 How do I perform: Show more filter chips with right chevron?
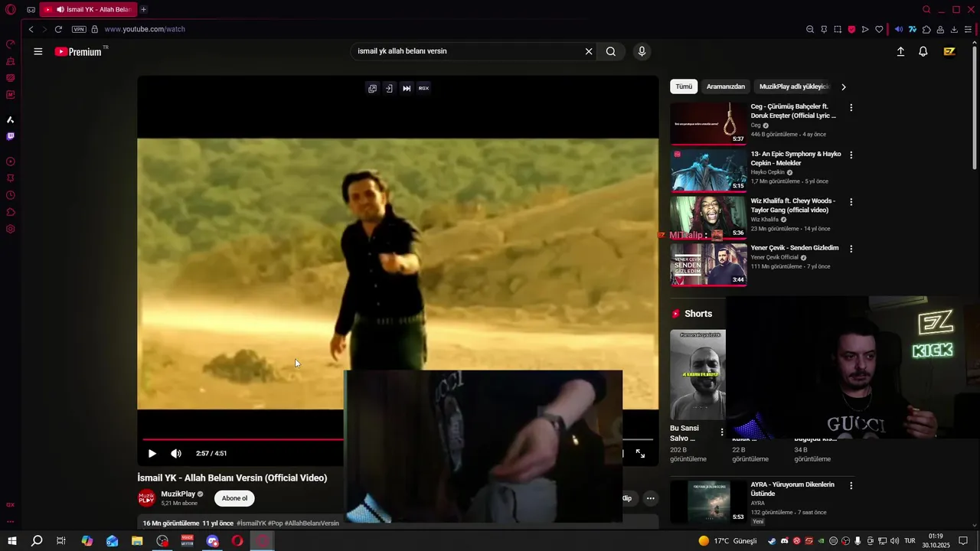844,87
